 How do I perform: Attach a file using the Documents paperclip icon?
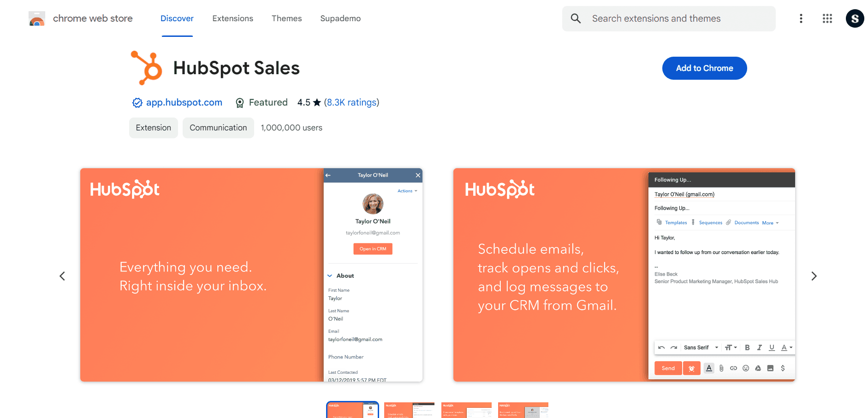729,223
